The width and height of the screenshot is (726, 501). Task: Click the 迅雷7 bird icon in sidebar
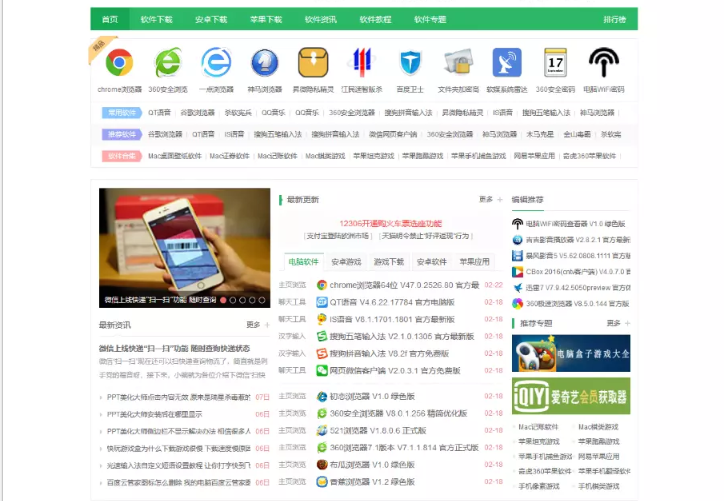(517, 288)
